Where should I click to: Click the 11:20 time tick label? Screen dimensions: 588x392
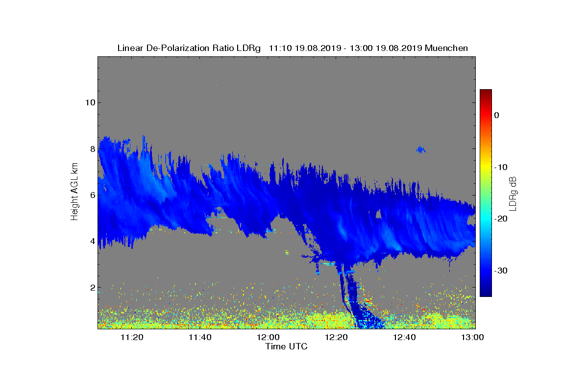pos(132,337)
